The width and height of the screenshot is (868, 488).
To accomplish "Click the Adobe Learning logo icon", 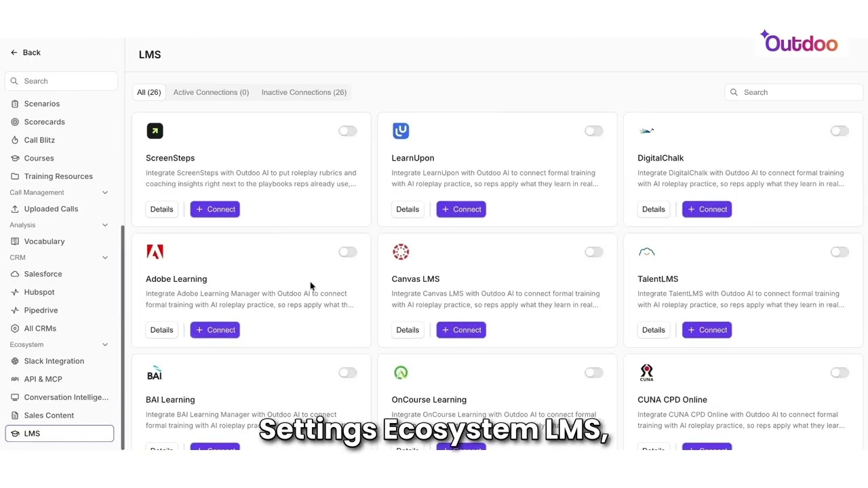I will (x=155, y=252).
